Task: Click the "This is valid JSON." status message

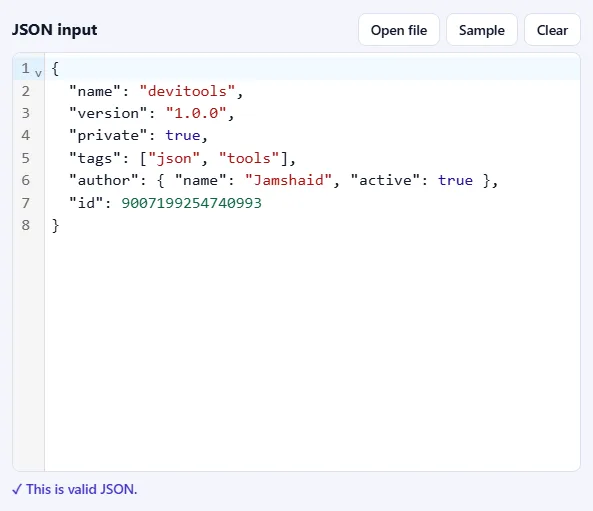Action: pos(75,489)
